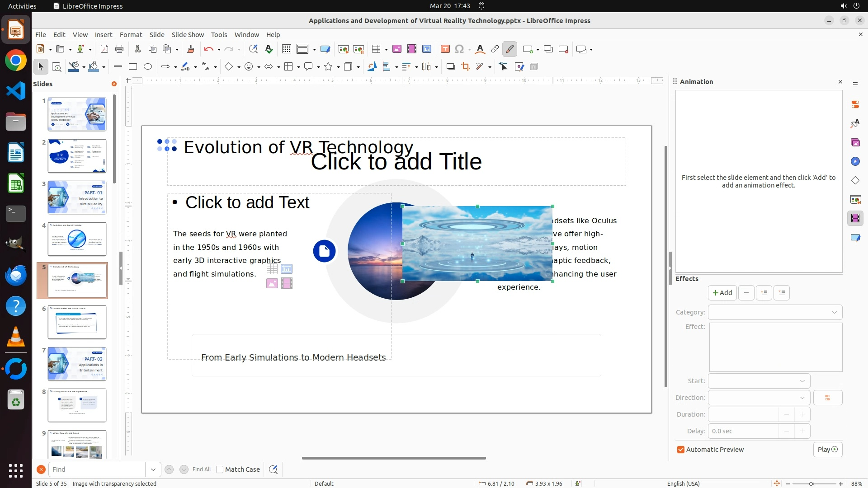Click Insert Image toolbar icon
This screenshot has height=488, width=868.
point(396,49)
